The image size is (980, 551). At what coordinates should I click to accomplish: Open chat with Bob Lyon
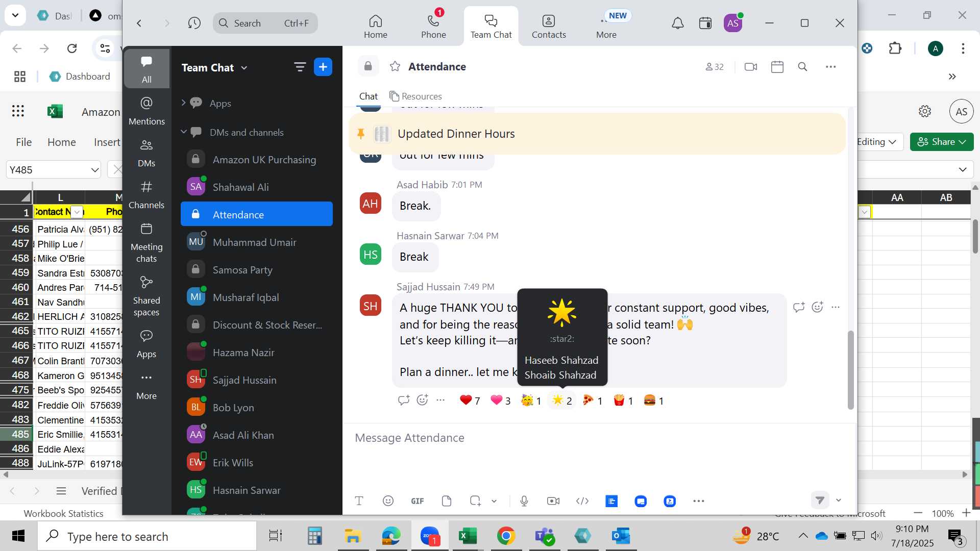(257, 408)
